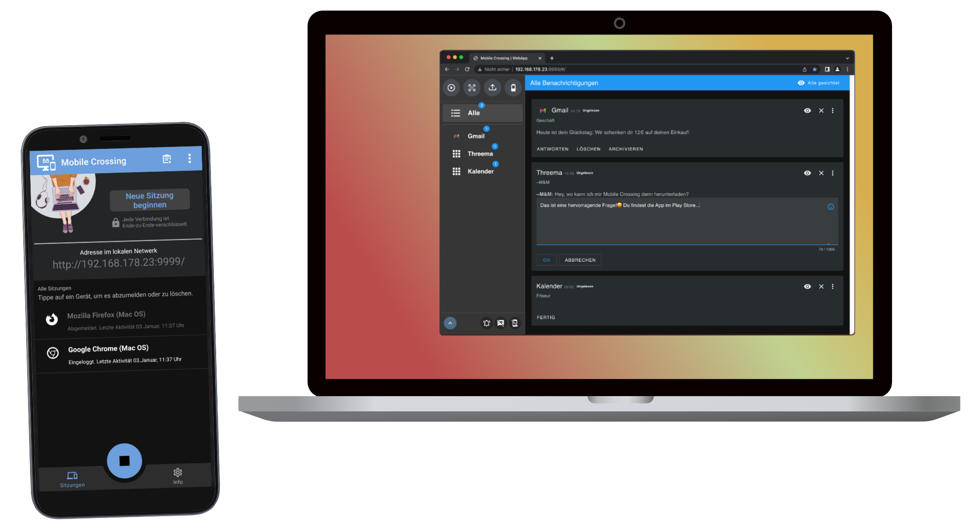Mark the Threema notification as seen (eye)
Screen dimensions: 980x531
pos(807,173)
